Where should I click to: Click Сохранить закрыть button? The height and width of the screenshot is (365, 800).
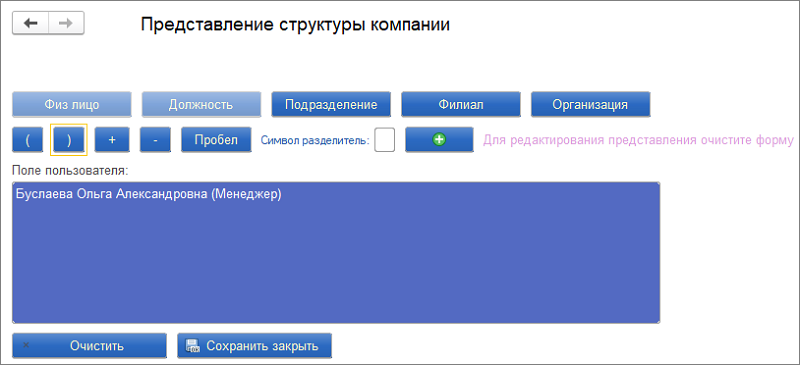click(x=255, y=346)
